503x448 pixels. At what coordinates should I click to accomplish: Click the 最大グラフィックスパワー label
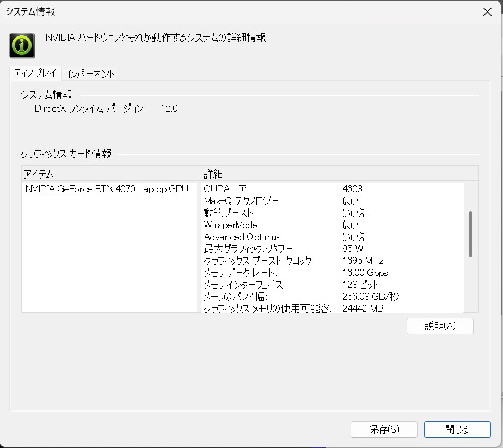tap(248, 249)
